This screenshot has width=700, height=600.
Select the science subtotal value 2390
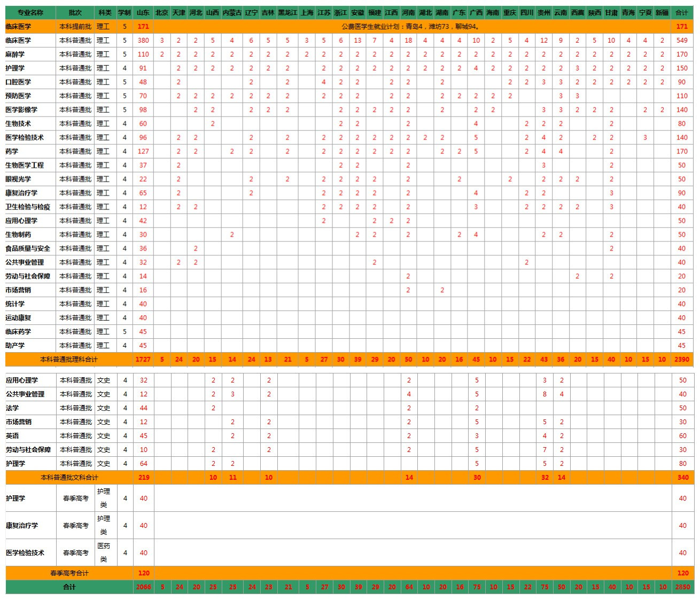[x=682, y=360]
